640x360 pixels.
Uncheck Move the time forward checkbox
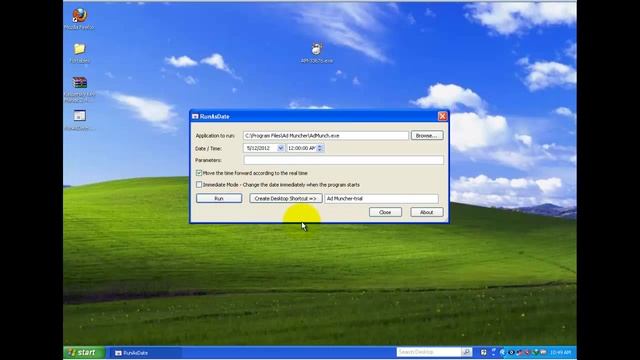[x=199, y=173]
